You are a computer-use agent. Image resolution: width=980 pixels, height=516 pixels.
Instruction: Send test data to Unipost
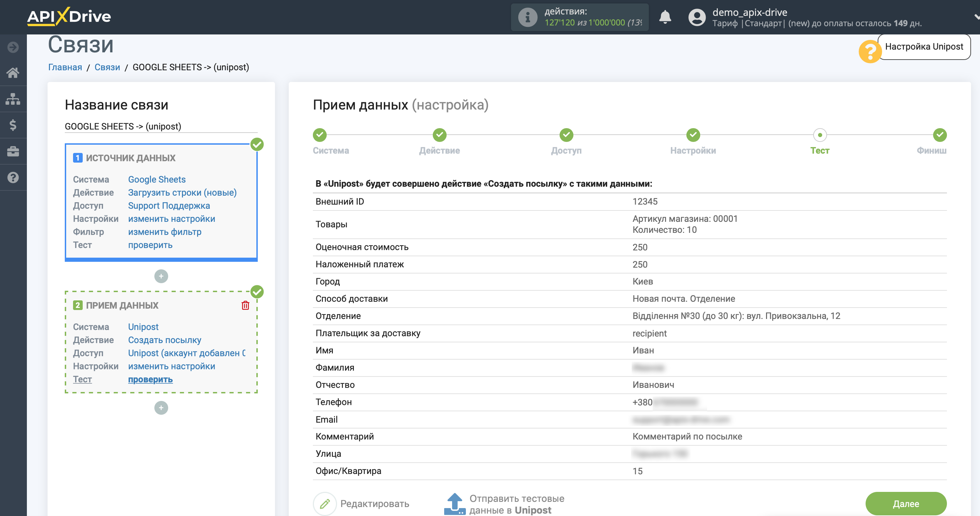point(504,504)
